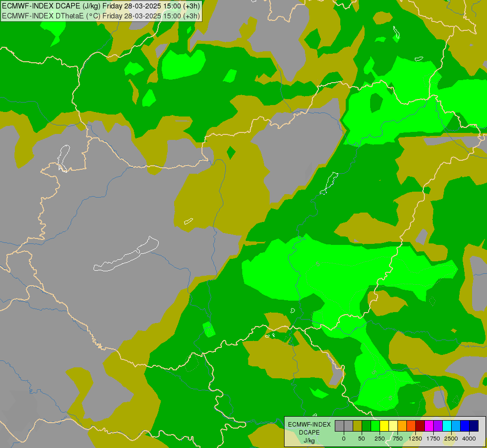Pick the orange legend swatch
487x448 pixels.
click(x=402, y=426)
